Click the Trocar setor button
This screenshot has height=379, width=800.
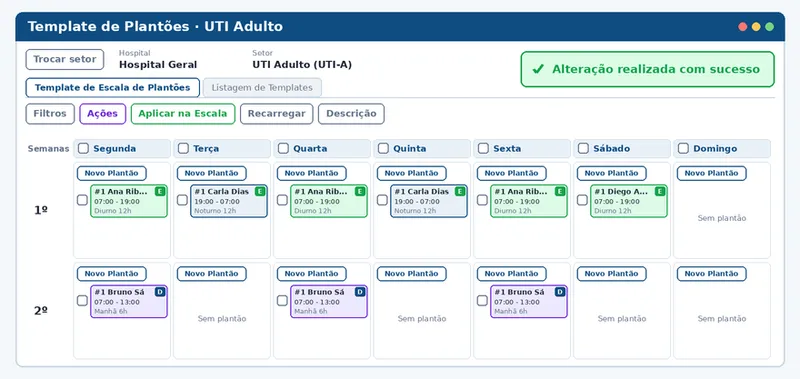65,59
